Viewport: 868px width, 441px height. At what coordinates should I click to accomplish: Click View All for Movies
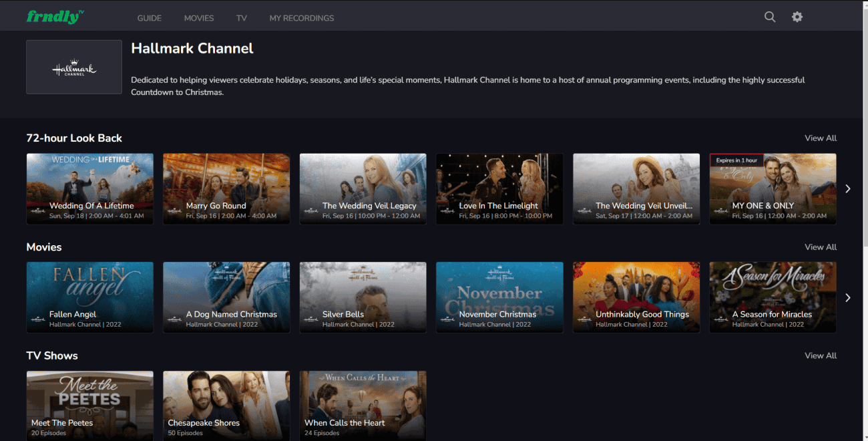[x=820, y=247]
